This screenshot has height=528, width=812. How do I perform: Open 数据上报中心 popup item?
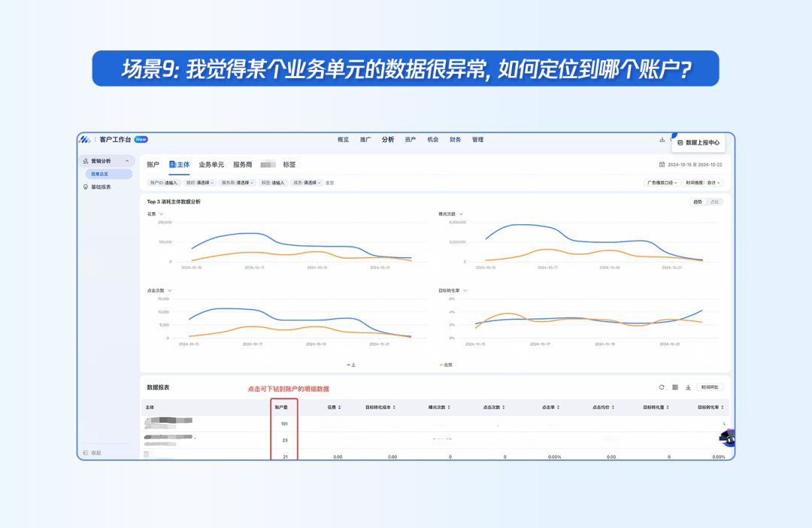698,142
